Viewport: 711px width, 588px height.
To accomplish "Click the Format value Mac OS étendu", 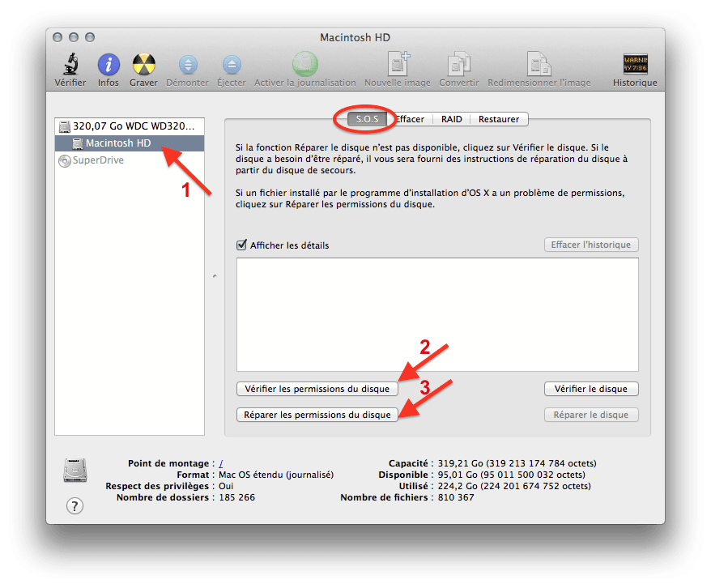I will 276,475.
